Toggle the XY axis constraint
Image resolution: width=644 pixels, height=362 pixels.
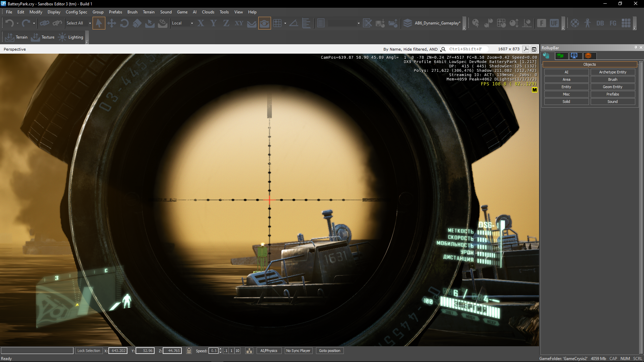pyautogui.click(x=239, y=23)
